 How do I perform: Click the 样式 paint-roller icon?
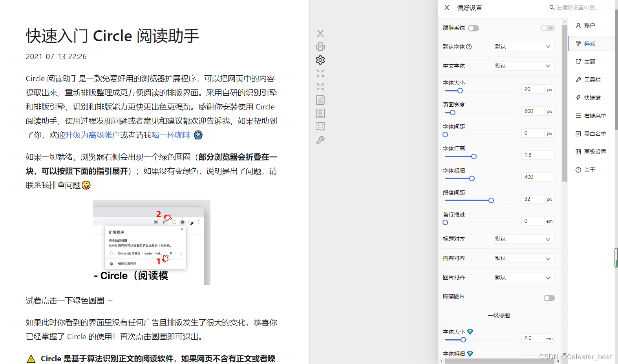tap(578, 44)
